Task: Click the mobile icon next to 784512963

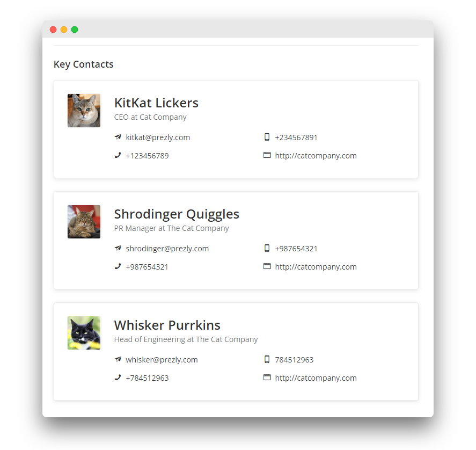Action: click(x=267, y=359)
